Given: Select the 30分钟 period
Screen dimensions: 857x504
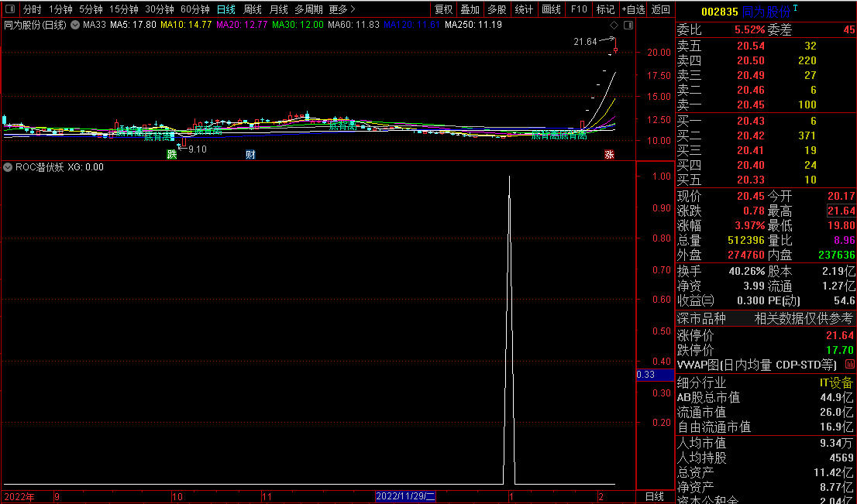Looking at the screenshot, I should click(x=160, y=9).
